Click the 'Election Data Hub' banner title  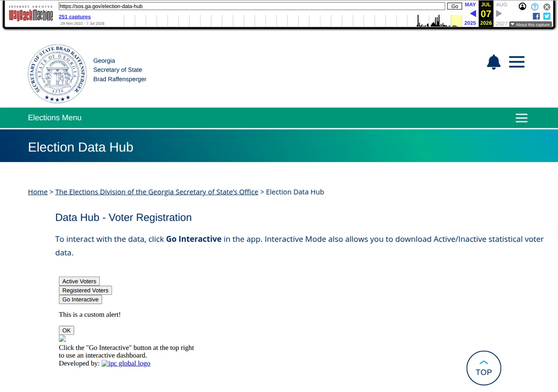[x=80, y=147]
